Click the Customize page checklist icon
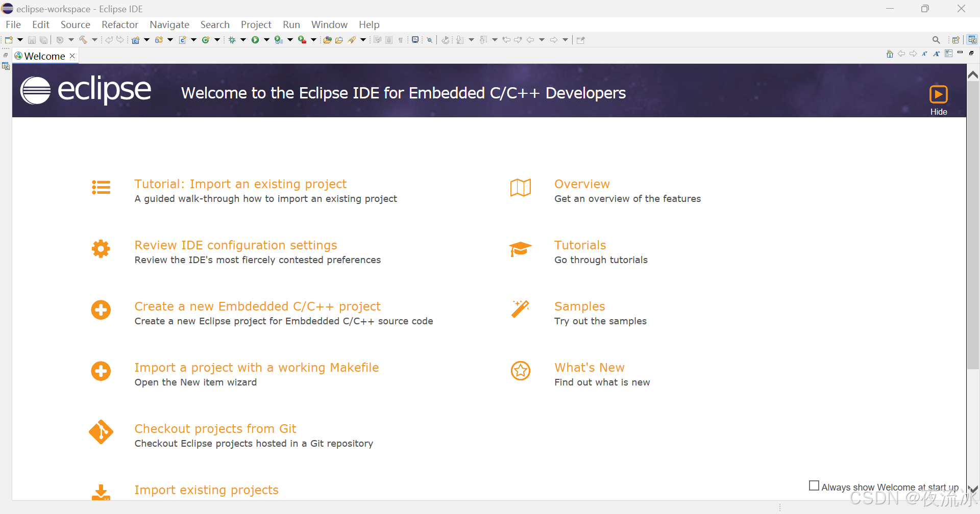Screen dimensions: 980x514 coord(948,54)
